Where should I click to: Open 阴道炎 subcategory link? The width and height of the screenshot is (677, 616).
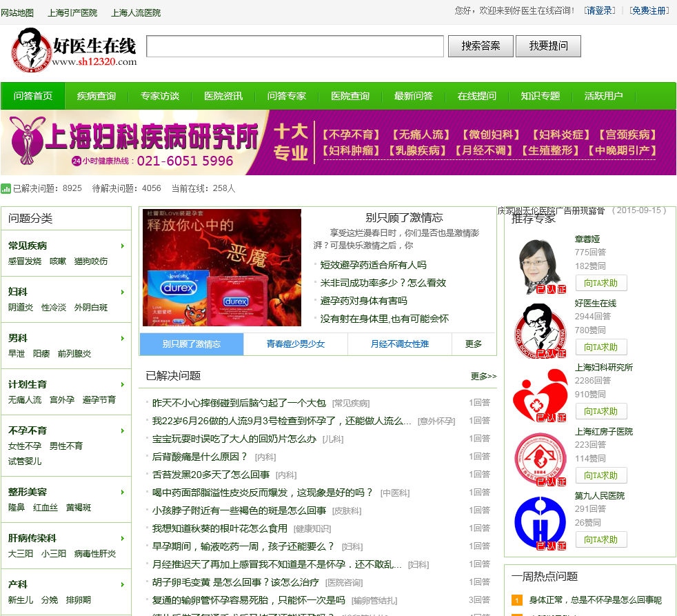click(x=21, y=308)
